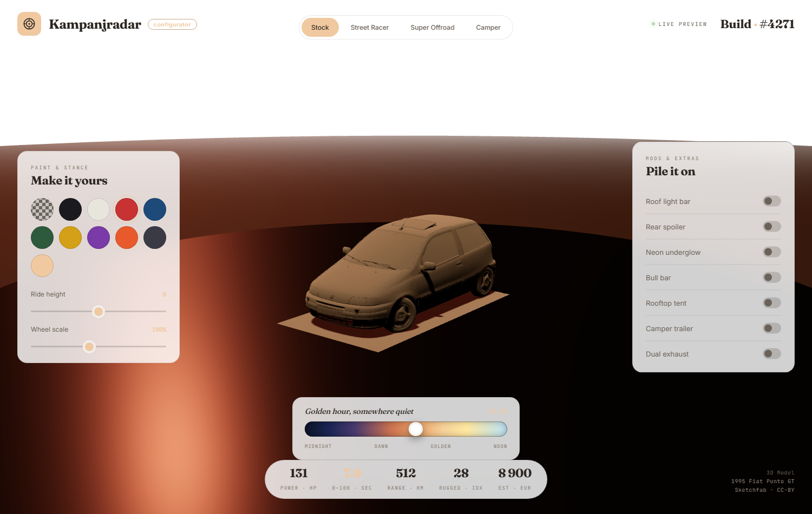Click the Wheel scale slider handle
Image resolution: width=812 pixels, height=514 pixels.
coord(89,347)
